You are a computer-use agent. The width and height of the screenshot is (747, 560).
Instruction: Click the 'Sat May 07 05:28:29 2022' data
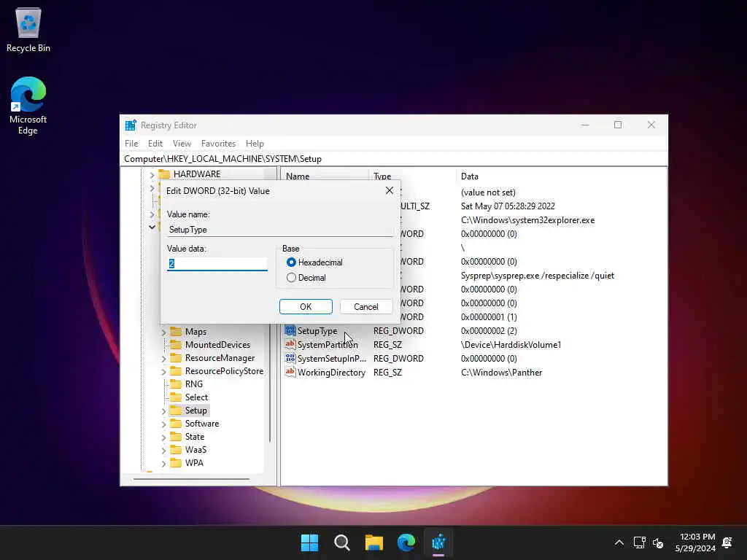coord(508,206)
